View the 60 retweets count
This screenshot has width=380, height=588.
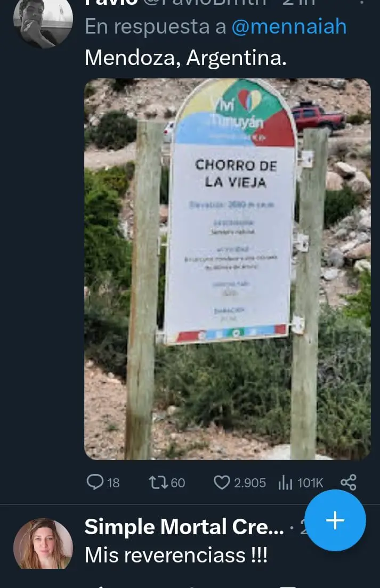click(x=178, y=483)
